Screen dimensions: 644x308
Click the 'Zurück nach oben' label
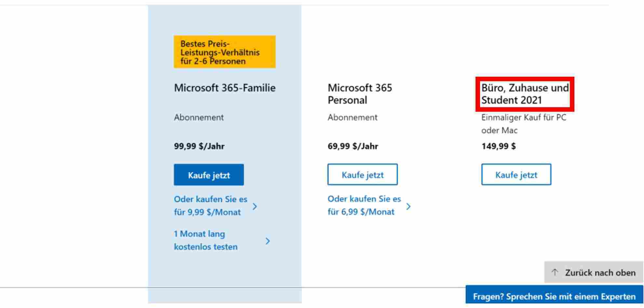(x=600, y=273)
